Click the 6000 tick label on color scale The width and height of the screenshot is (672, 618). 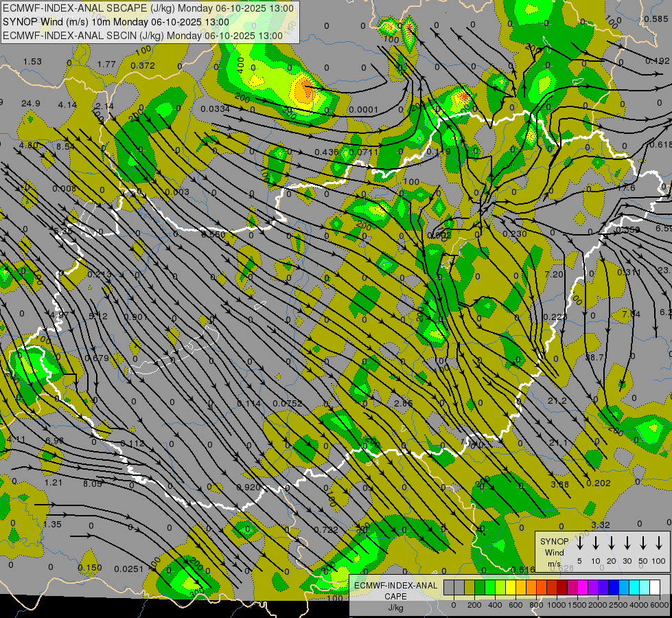(660, 605)
